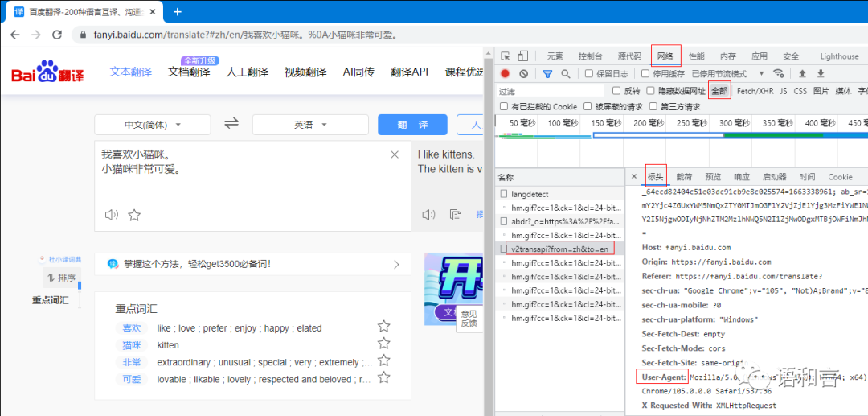Expand the 掌握这个方法 promo chevron

pyautogui.click(x=396, y=264)
